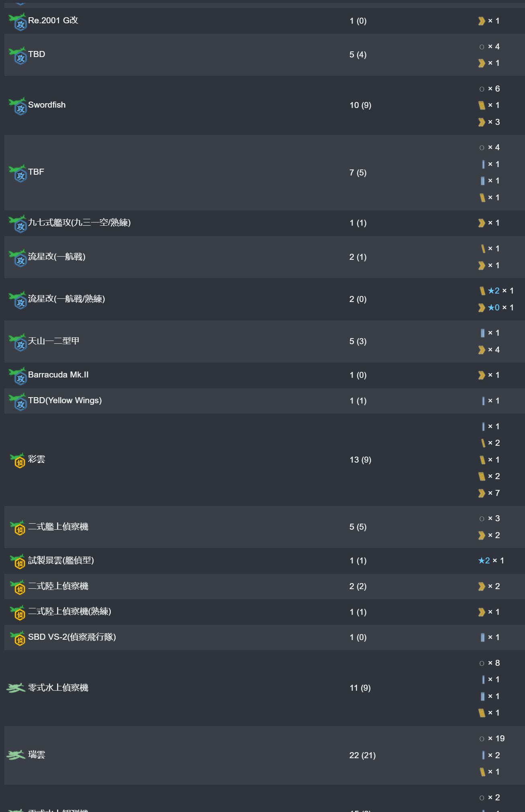Click the empty circle × 19 entry for 瑞雲
This screenshot has width=525, height=812.
click(492, 739)
